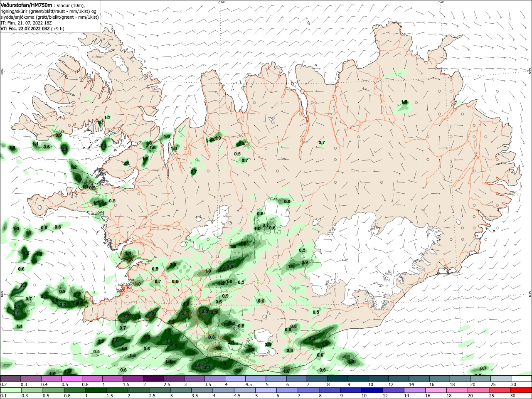Click the map title Veðurstofan/HM750m
This screenshot has height=399, width=532.
(x=26, y=5)
